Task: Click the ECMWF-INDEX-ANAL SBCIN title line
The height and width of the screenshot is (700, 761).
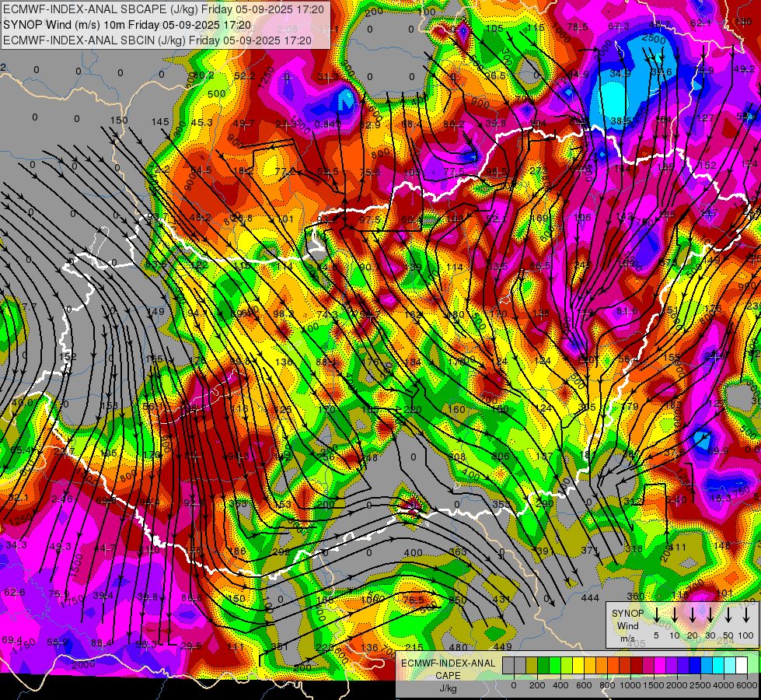Action: (x=157, y=40)
